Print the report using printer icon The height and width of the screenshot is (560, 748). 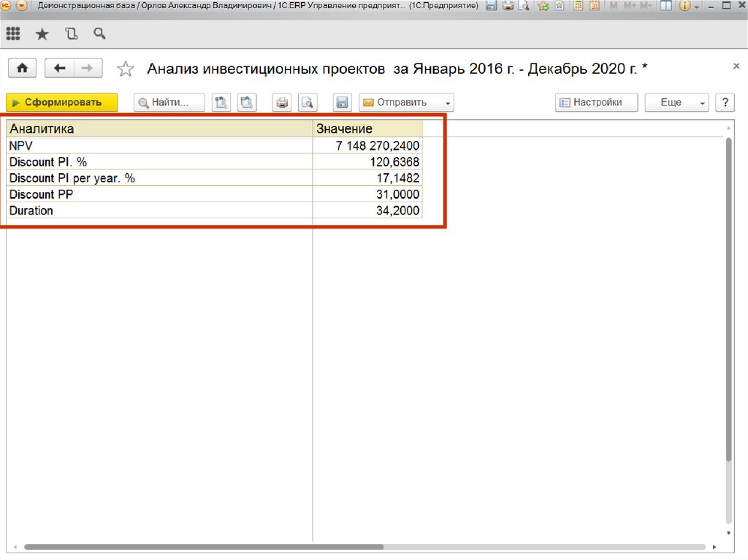coord(282,102)
